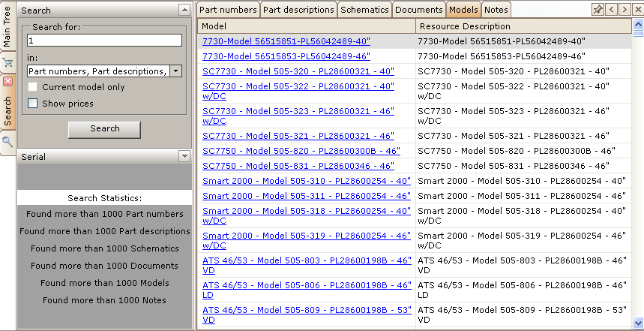
Task: Click the Search button
Action: coord(104,129)
